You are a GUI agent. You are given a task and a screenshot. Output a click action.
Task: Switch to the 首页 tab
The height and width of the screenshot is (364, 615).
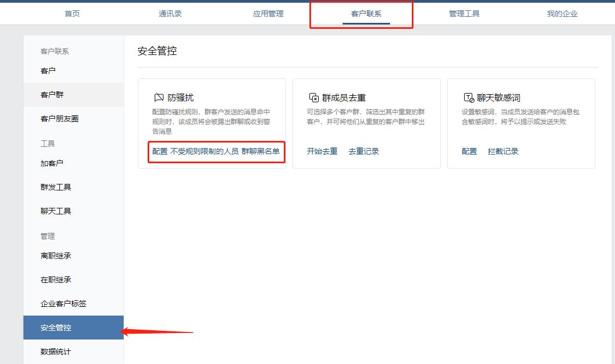point(72,14)
